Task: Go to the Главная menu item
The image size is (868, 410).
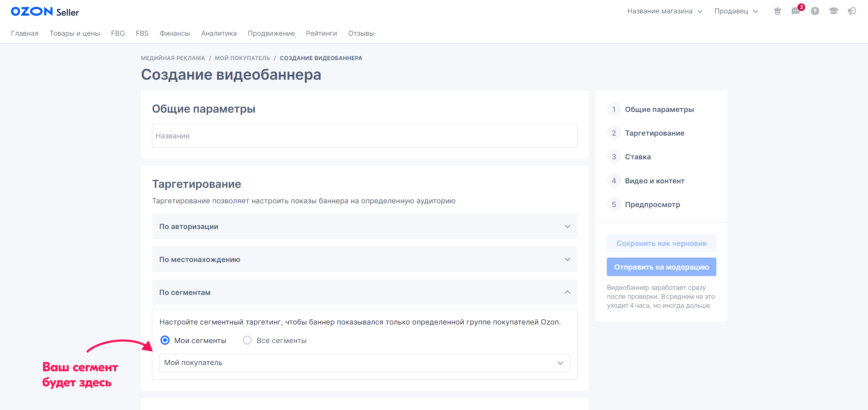Action: click(25, 33)
